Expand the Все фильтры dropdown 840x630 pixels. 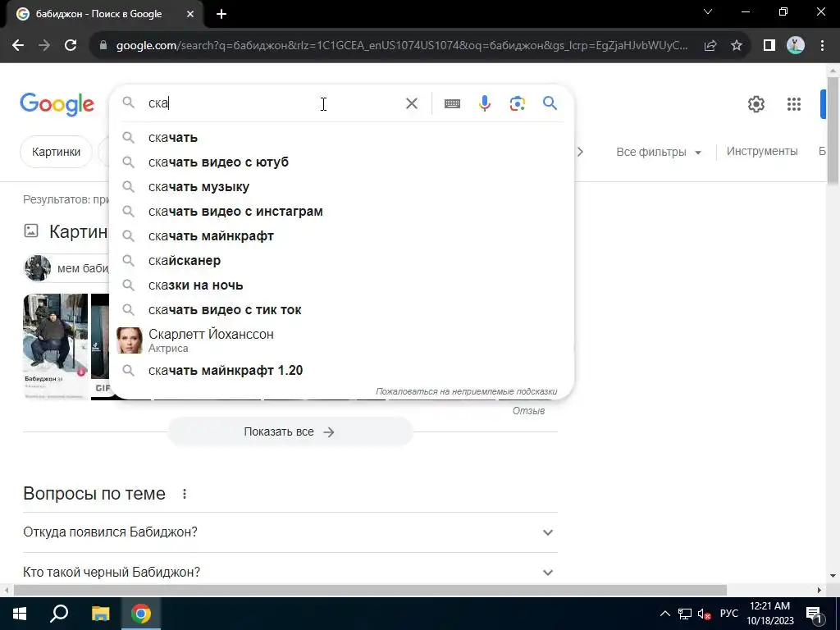pyautogui.click(x=659, y=152)
